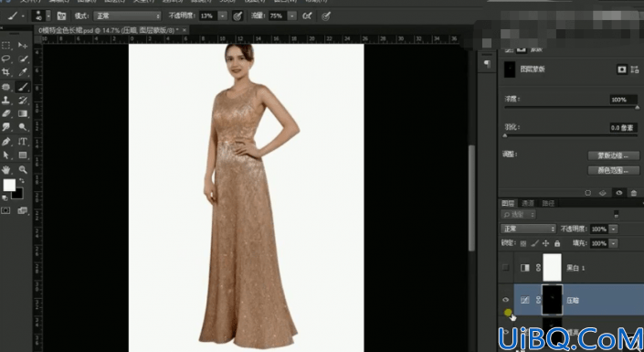Close the 0模特金色长裙.psd document tab
This screenshot has width=644, height=352.
tap(185, 29)
